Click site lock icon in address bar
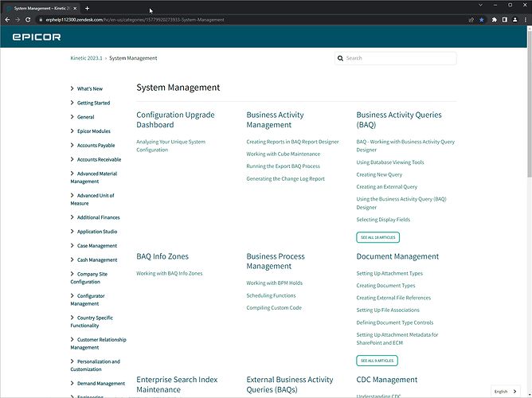The image size is (532, 398). pyautogui.click(x=41, y=20)
